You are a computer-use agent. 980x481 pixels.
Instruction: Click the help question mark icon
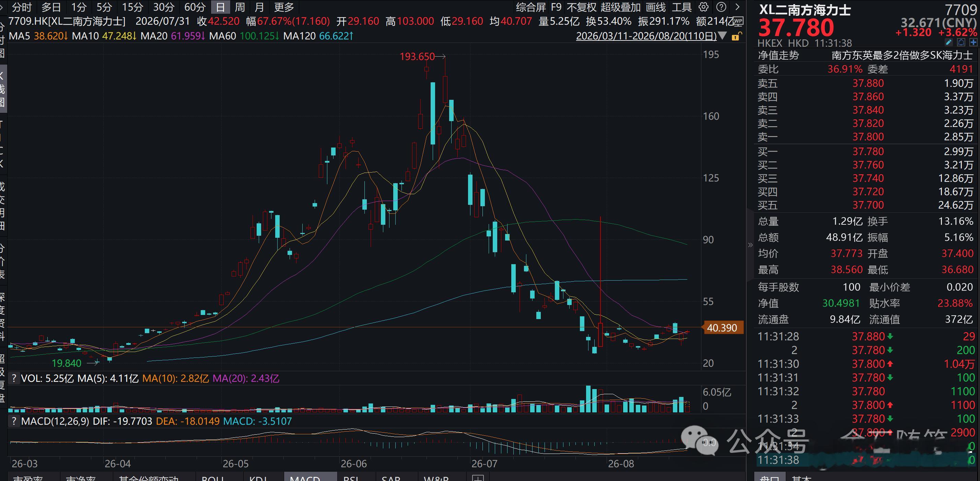(x=721, y=7)
